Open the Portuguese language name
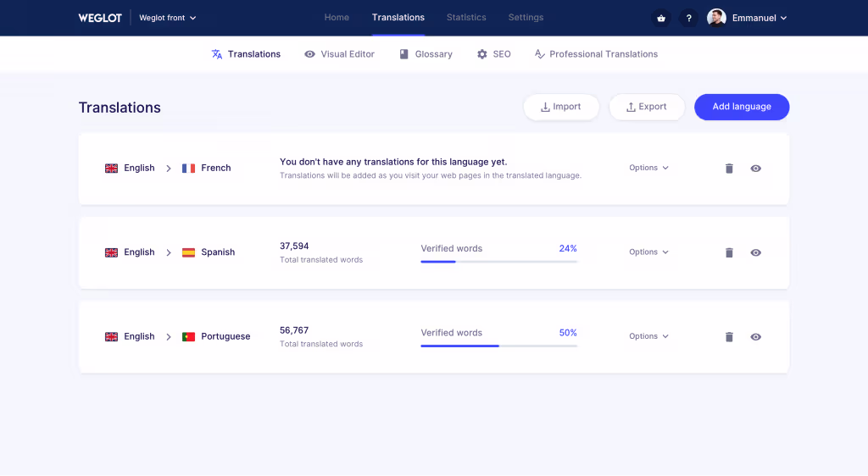This screenshot has height=476, width=868. coord(225,337)
